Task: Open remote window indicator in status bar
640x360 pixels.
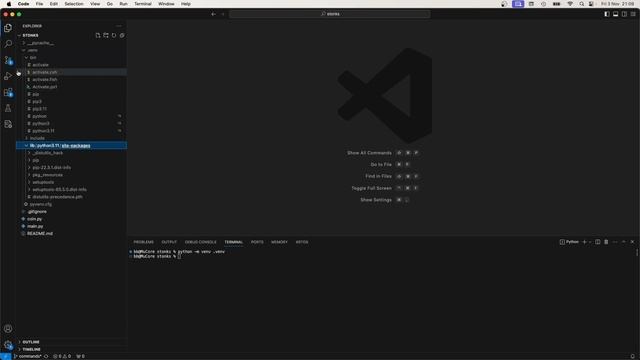Action: coord(5,356)
